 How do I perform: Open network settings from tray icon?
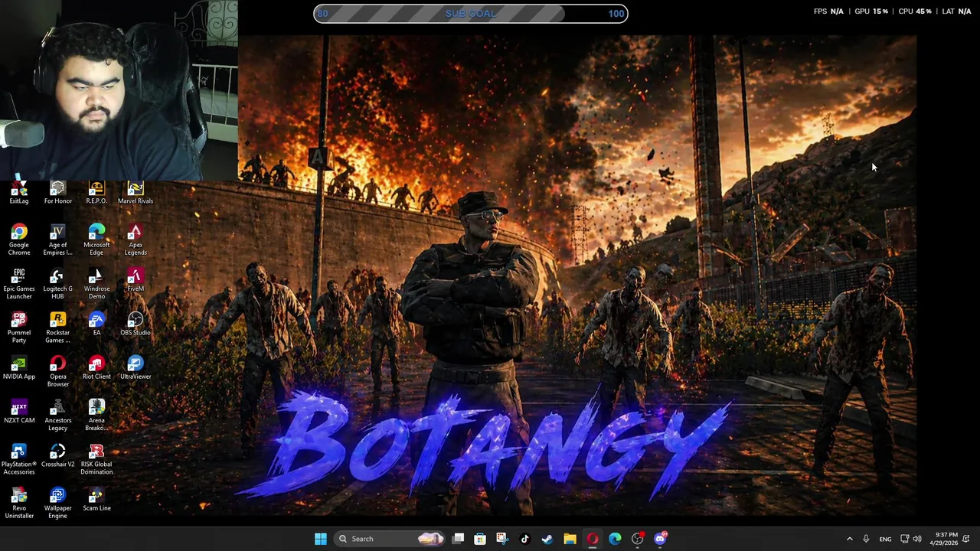(904, 539)
